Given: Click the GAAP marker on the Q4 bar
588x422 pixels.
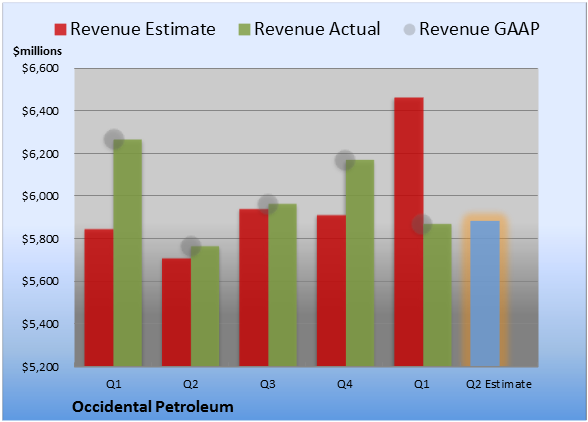Looking at the screenshot, I should 345,160.
